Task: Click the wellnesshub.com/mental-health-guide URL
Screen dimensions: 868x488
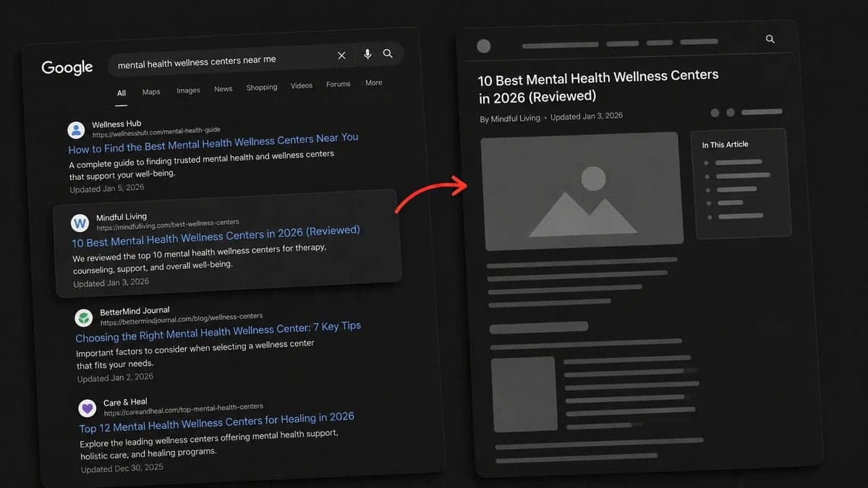Action: pos(156,132)
